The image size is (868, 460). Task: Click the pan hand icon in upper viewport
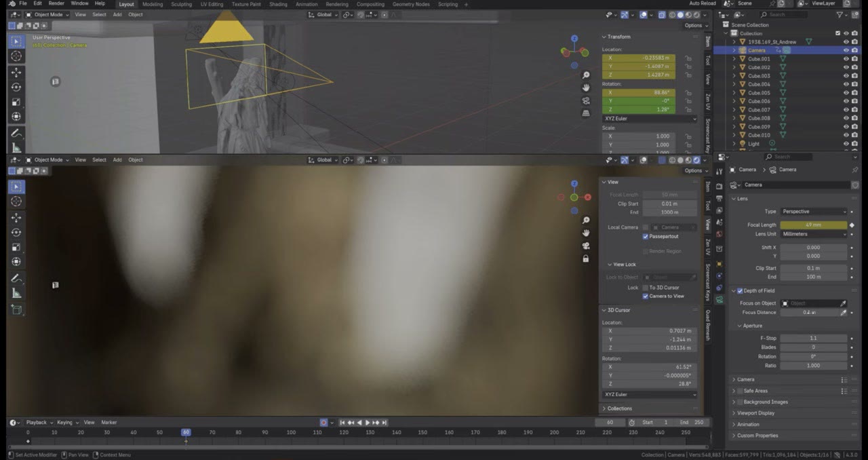586,88
